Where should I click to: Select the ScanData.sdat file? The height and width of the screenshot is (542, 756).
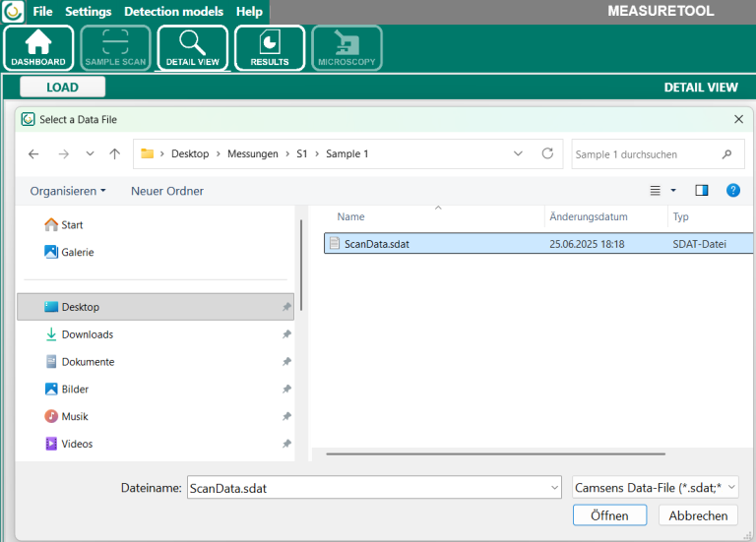point(376,244)
